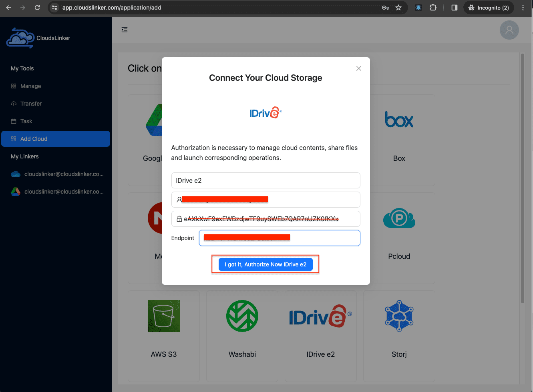Select the Storj cloud card

pyautogui.click(x=399, y=336)
